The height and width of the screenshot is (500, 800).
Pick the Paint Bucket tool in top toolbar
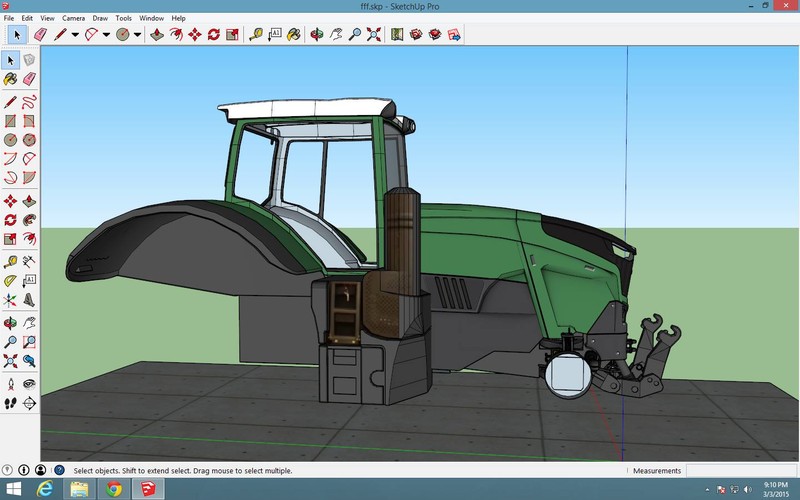coord(294,34)
